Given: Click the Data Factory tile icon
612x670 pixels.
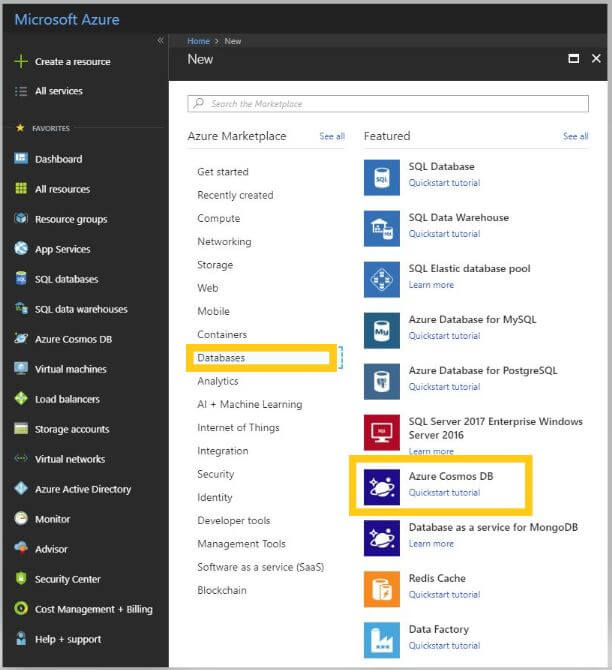Looking at the screenshot, I should (x=382, y=640).
